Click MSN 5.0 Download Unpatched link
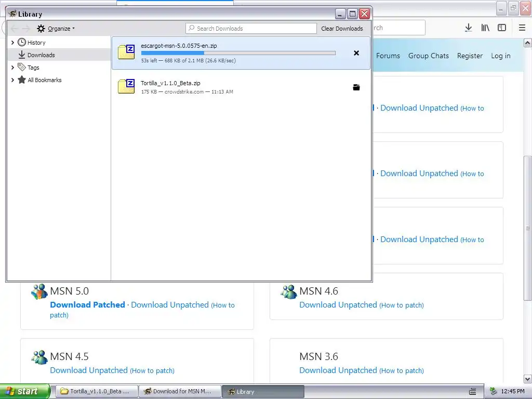Viewport: 532px width, 399px height. [170, 304]
